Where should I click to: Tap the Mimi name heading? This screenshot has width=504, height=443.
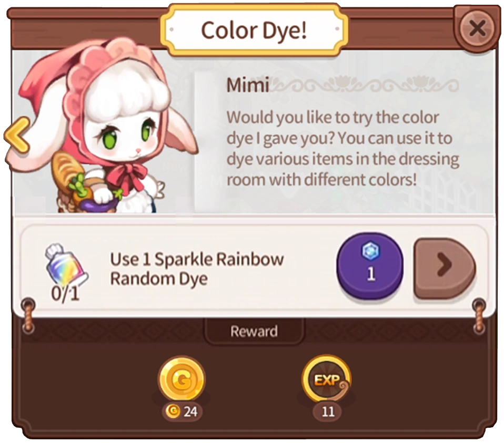pyautogui.click(x=247, y=85)
